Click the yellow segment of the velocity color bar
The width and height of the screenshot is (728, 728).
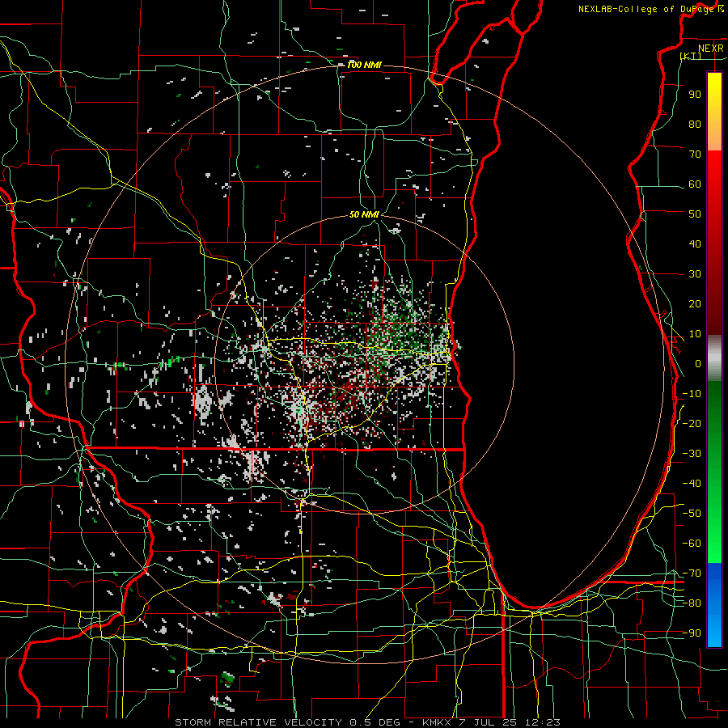point(714,112)
